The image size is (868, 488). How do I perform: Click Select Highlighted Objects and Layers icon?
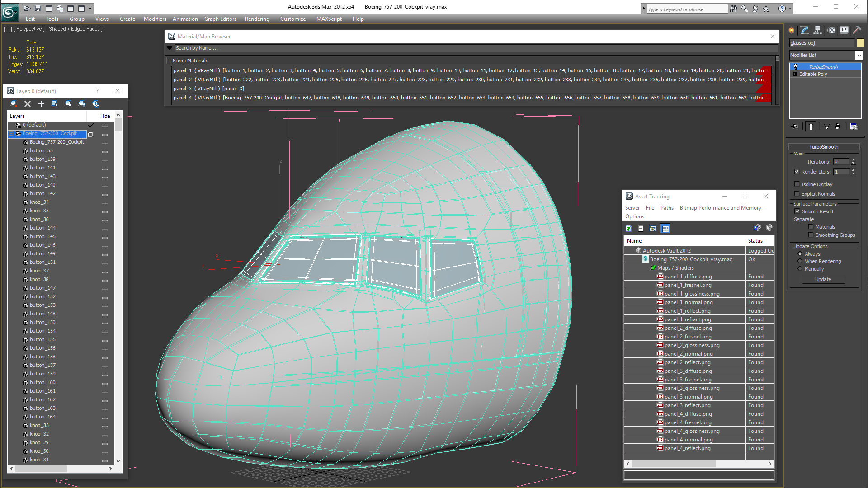point(55,104)
